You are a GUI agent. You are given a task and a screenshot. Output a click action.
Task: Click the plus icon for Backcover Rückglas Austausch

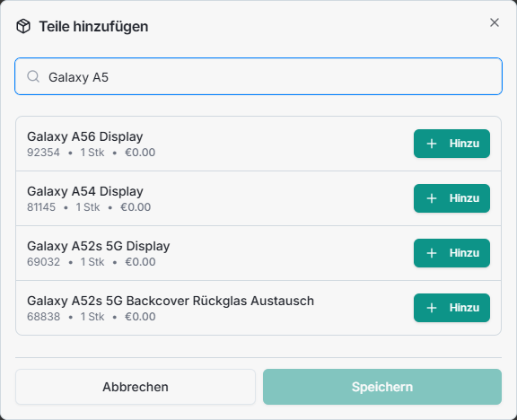tap(432, 308)
